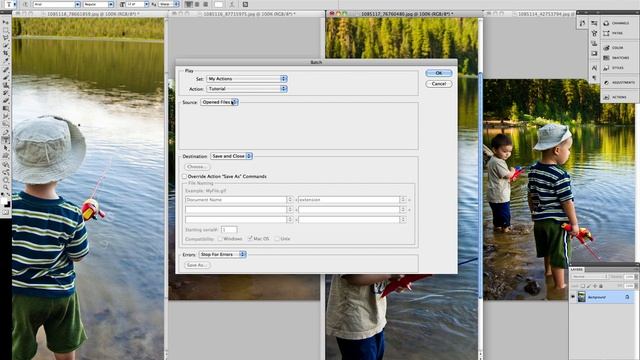Select the Zoom tool
The height and width of the screenshot is (360, 640).
pos(6,187)
